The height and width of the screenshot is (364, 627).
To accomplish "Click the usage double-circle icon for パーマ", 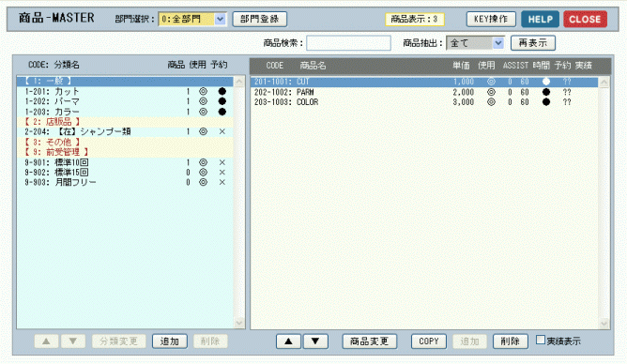I will [x=203, y=101].
